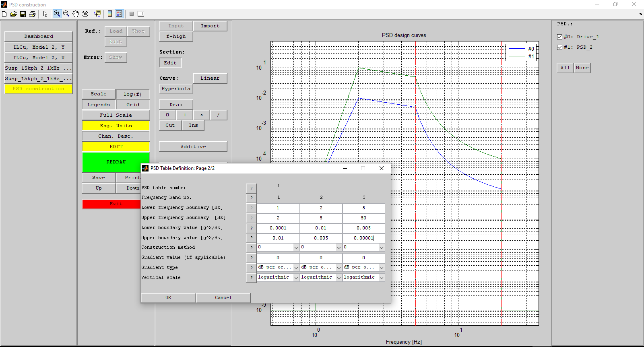Enable the Rotate 3D tool

click(x=85, y=14)
